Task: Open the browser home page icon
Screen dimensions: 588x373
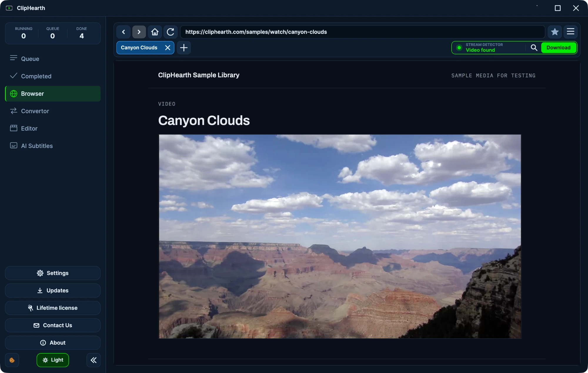Action: 155,32
